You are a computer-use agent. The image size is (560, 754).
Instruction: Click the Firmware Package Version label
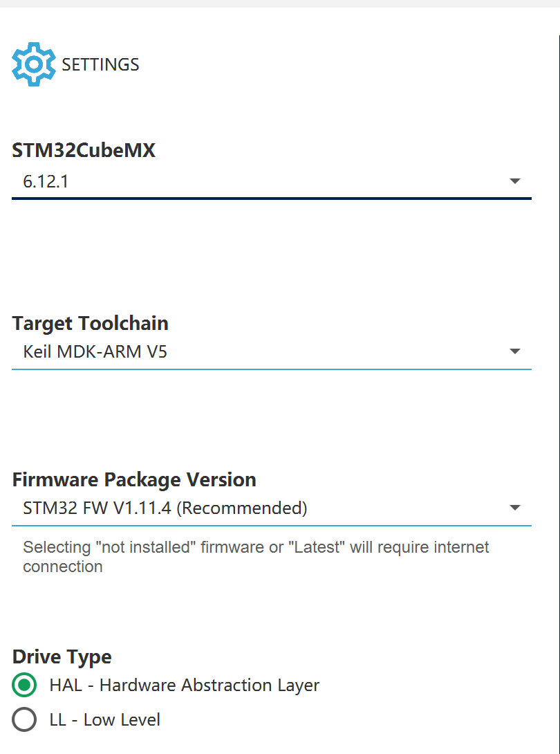pyautogui.click(x=133, y=479)
